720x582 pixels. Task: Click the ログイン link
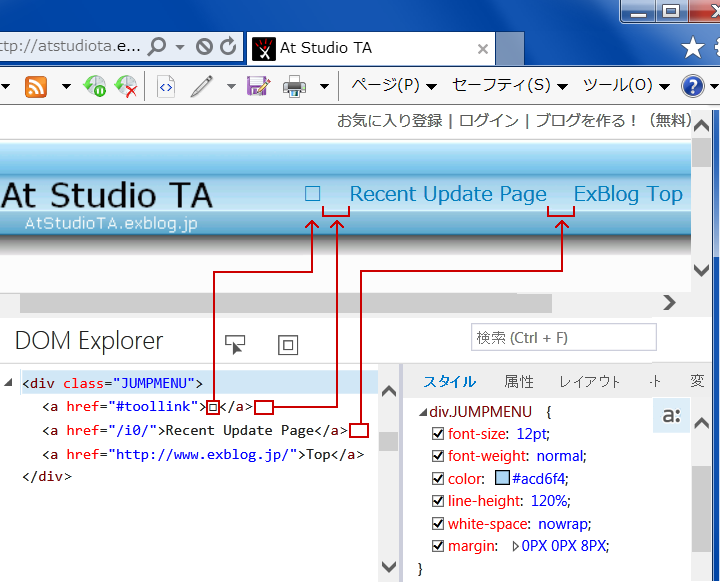coord(489,121)
